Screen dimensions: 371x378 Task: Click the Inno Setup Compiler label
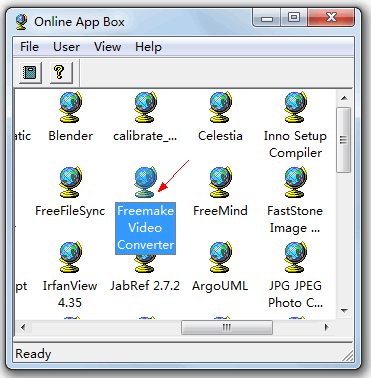coord(295,144)
